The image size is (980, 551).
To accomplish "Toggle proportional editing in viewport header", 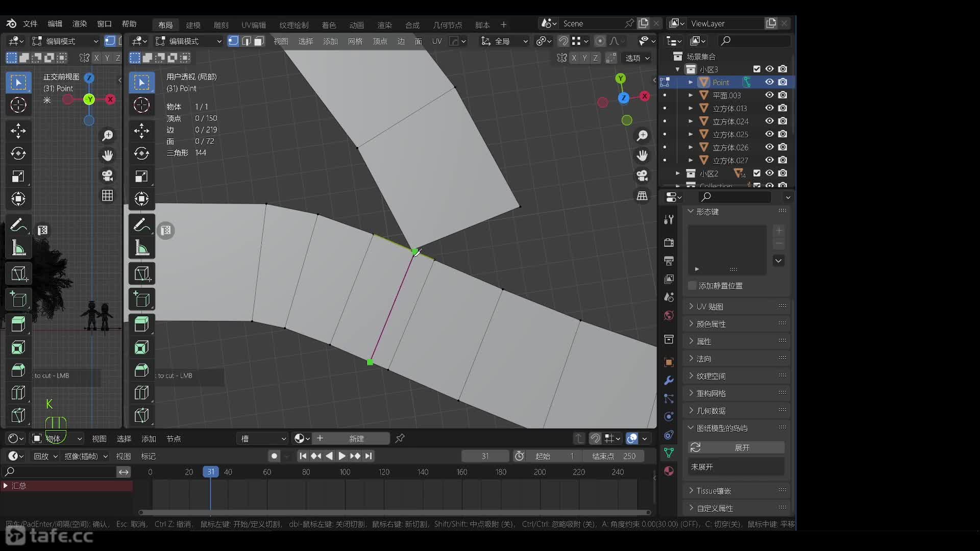I will pyautogui.click(x=600, y=41).
